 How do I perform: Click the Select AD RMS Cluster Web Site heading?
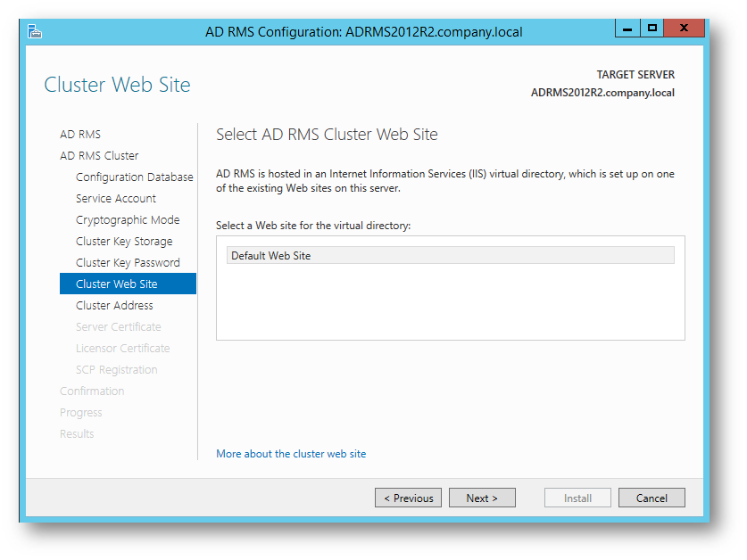pyautogui.click(x=327, y=135)
